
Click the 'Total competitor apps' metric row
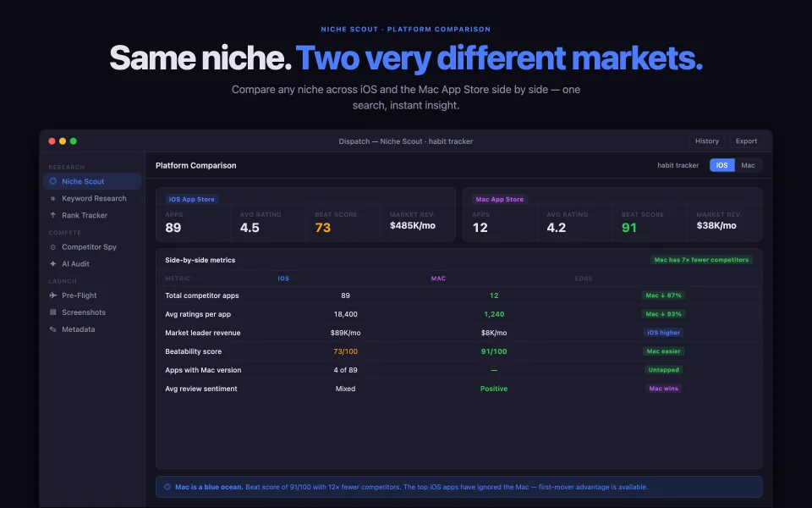point(458,295)
